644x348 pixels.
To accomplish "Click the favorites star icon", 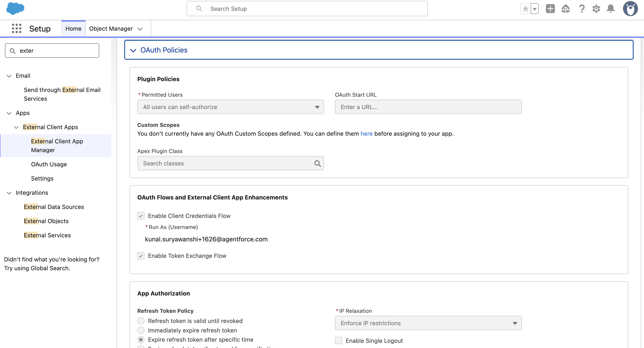I will pyautogui.click(x=525, y=9).
